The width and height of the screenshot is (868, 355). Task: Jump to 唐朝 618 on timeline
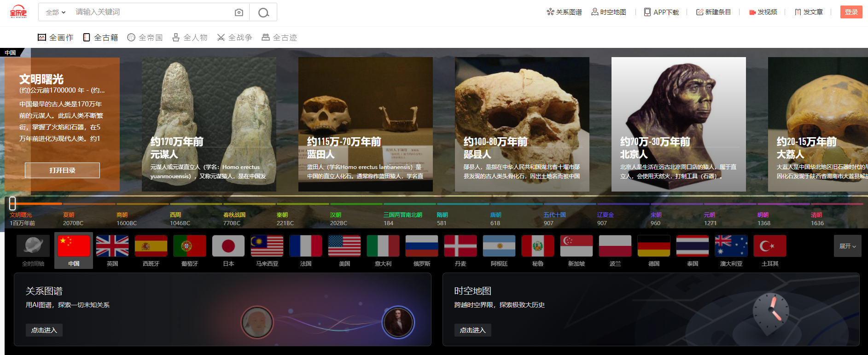point(496,219)
